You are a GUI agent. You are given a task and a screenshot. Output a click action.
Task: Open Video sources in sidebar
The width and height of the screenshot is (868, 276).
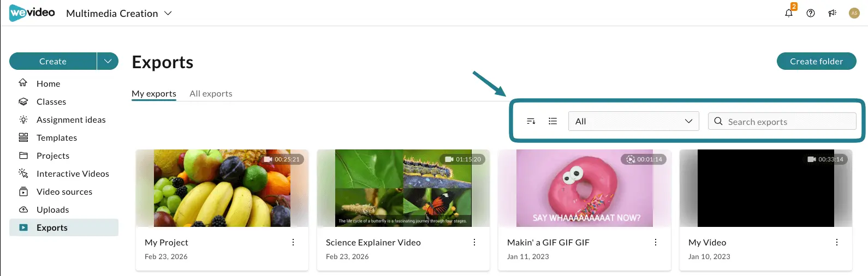tap(64, 191)
